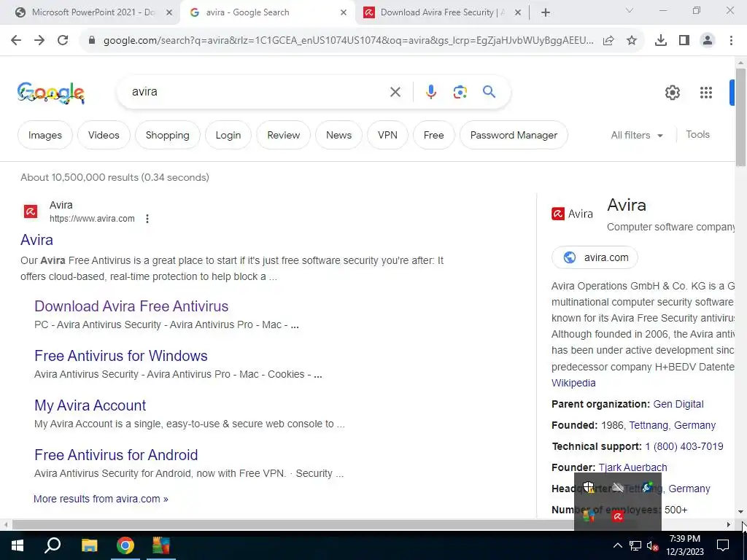Screen dimensions: 747x560
Task: Open Gen Digital parent organization link
Action: pyautogui.click(x=678, y=404)
